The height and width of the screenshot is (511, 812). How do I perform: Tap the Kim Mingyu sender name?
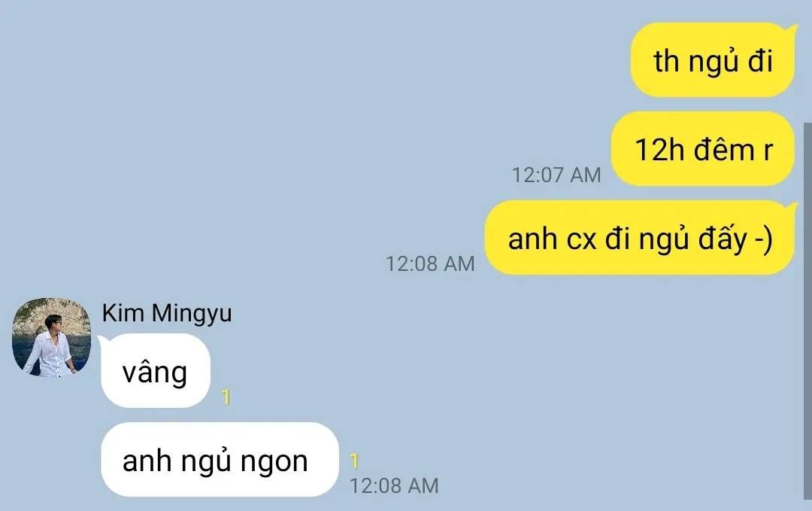click(167, 314)
